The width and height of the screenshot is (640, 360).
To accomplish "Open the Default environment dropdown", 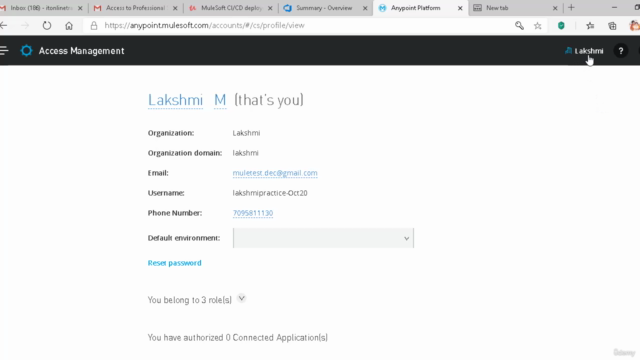I will click(323, 238).
